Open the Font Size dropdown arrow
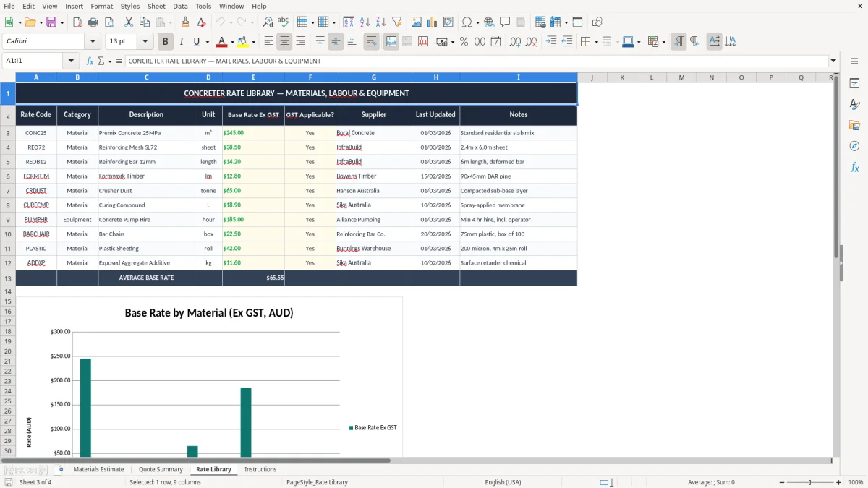The width and height of the screenshot is (868, 488). [x=145, y=42]
